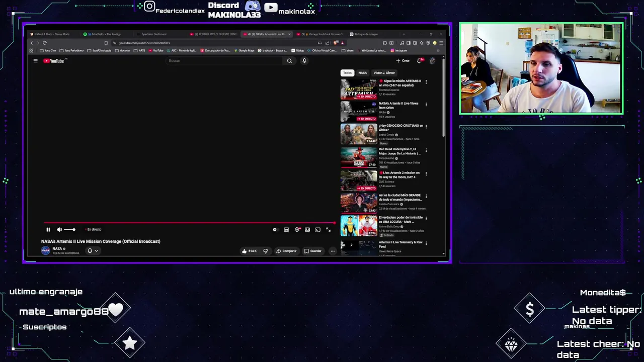
Task: Open options for Sigue la misión ARTEMIS video
Action: pos(426,81)
